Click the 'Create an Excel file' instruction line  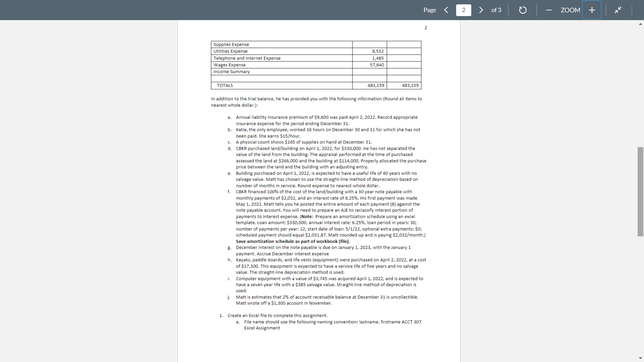click(x=277, y=316)
